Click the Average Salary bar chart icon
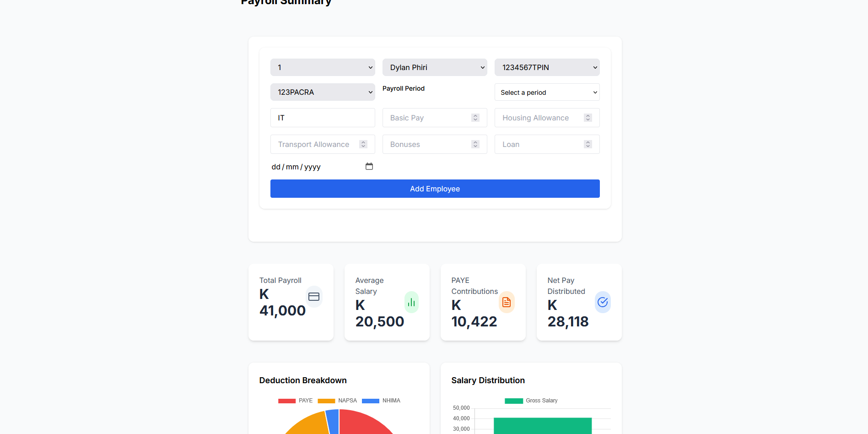Screen dimensions: 868x434 pyautogui.click(x=411, y=302)
